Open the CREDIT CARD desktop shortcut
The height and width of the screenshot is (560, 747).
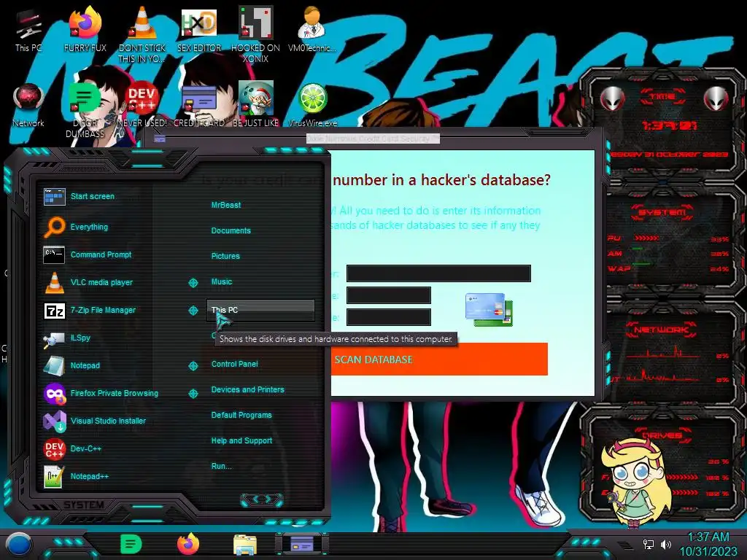click(x=199, y=105)
